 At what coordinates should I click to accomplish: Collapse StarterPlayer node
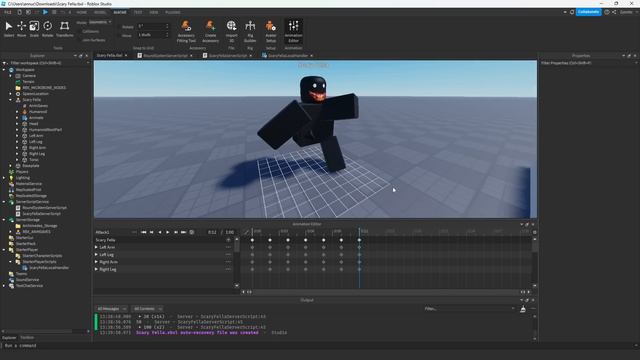4,250
